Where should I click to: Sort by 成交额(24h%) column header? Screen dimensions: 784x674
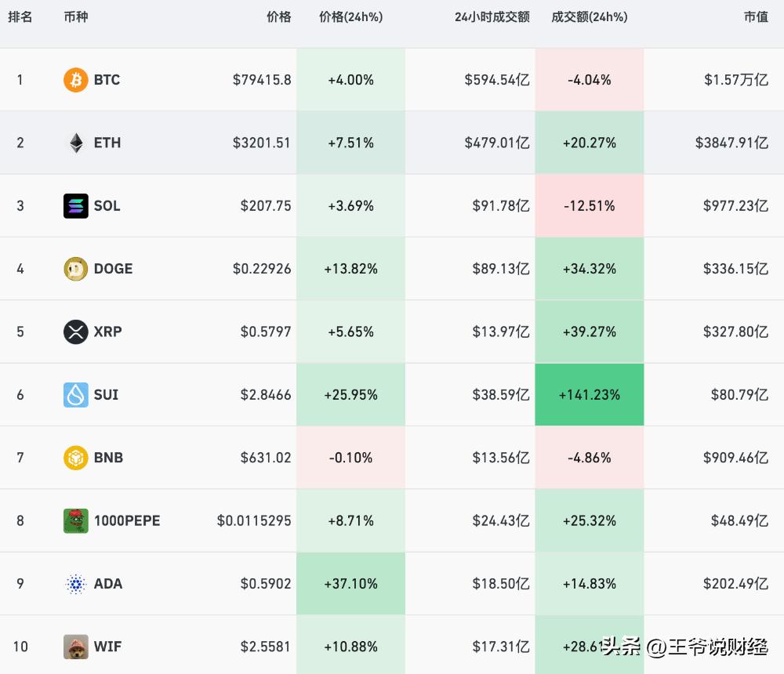(590, 17)
